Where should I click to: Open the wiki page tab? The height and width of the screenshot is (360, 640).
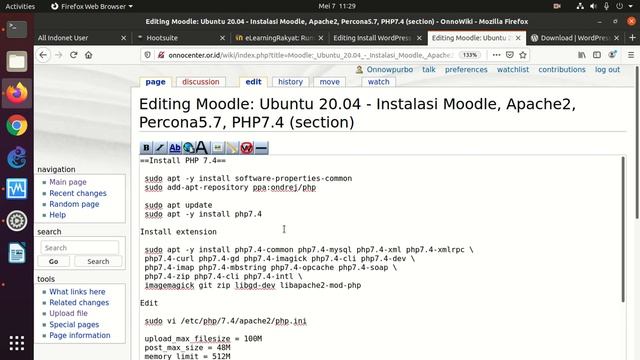(156, 82)
